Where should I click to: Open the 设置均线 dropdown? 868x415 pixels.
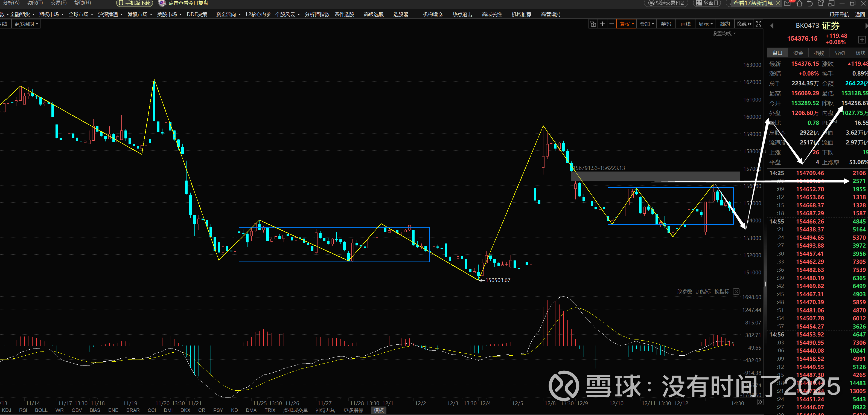pos(723,33)
